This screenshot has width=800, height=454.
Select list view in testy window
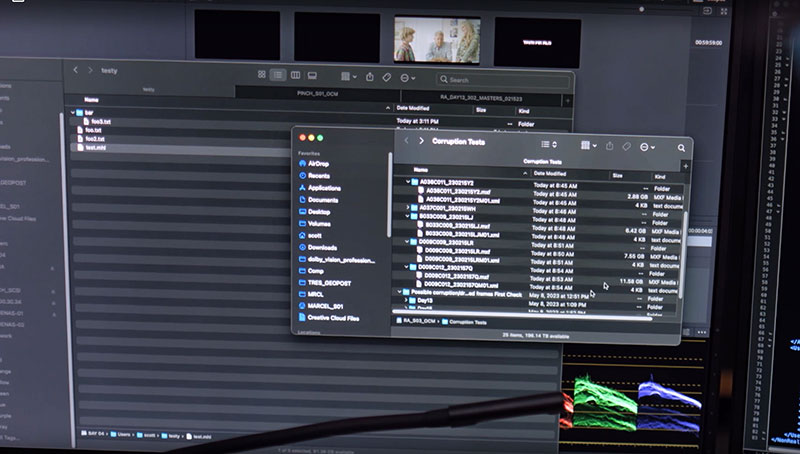279,75
